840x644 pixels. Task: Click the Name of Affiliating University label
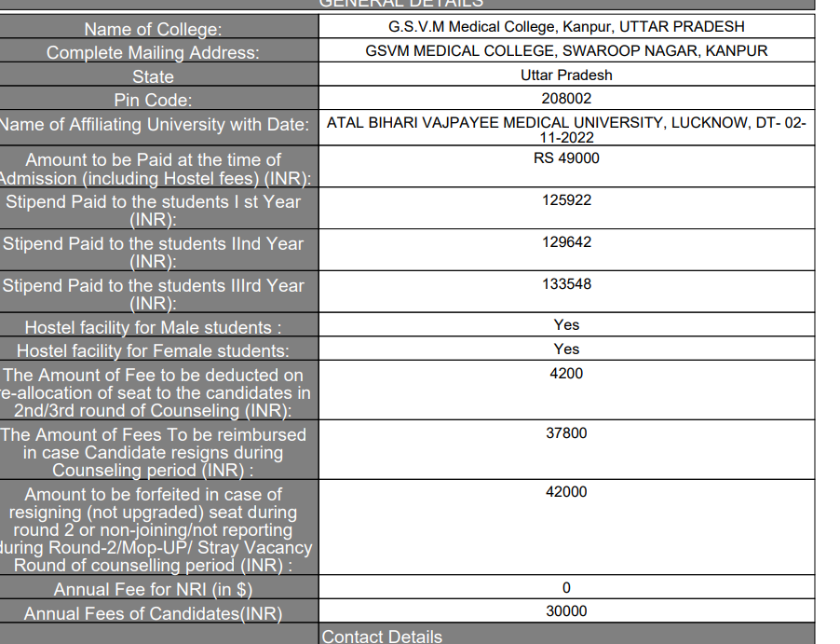tap(154, 124)
